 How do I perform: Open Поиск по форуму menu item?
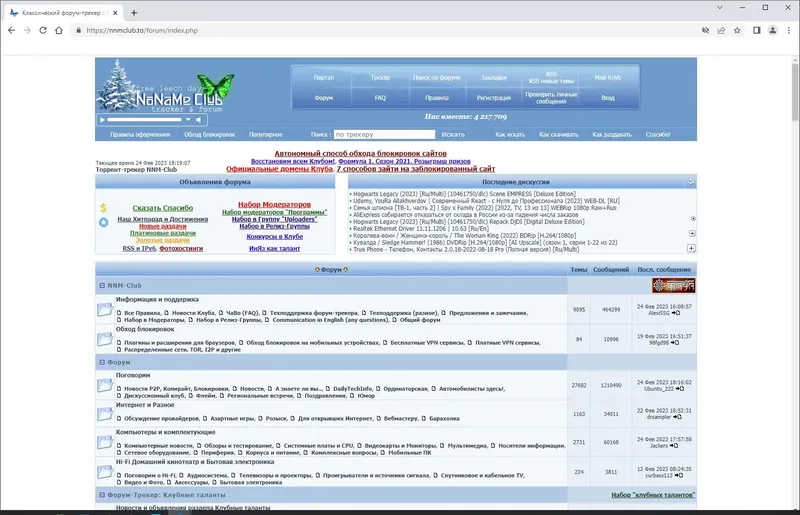[437, 78]
